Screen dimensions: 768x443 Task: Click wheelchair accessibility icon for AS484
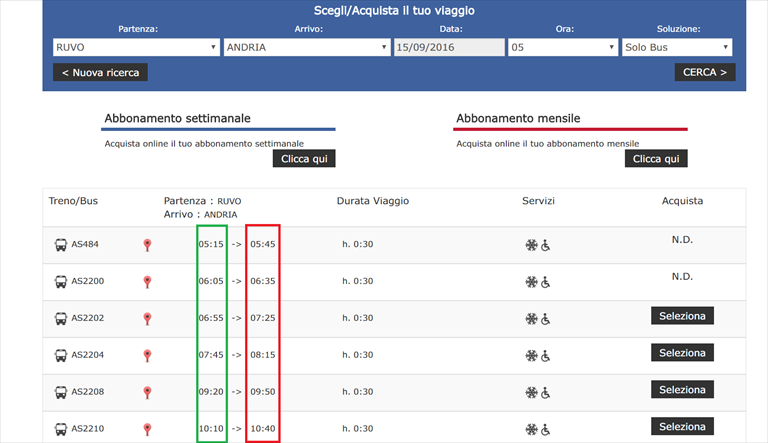(x=546, y=245)
